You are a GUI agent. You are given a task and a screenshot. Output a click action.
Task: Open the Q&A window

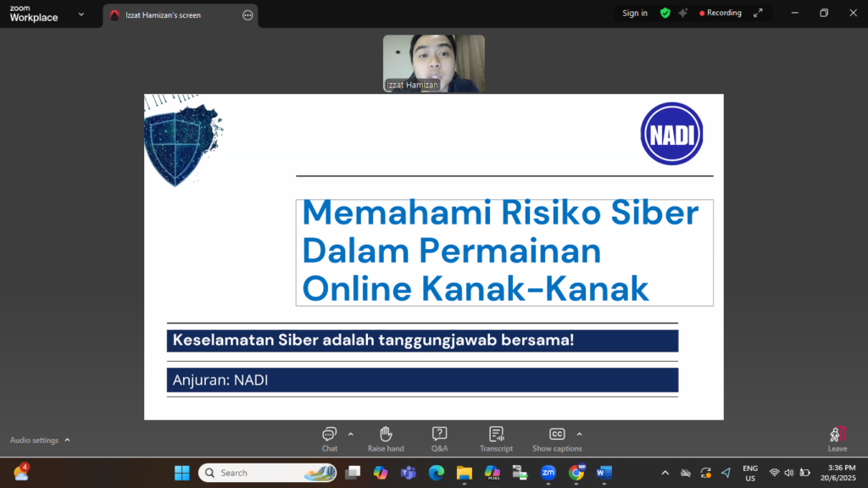[439, 436]
